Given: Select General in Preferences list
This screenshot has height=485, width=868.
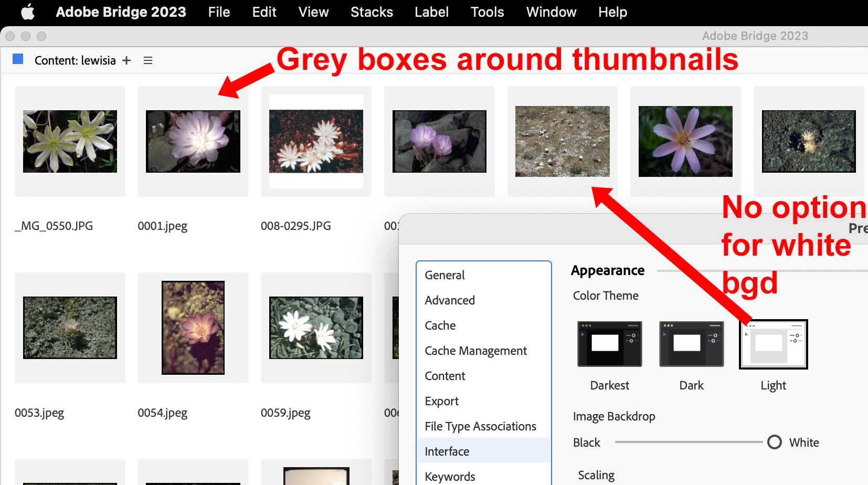Looking at the screenshot, I should (483, 275).
